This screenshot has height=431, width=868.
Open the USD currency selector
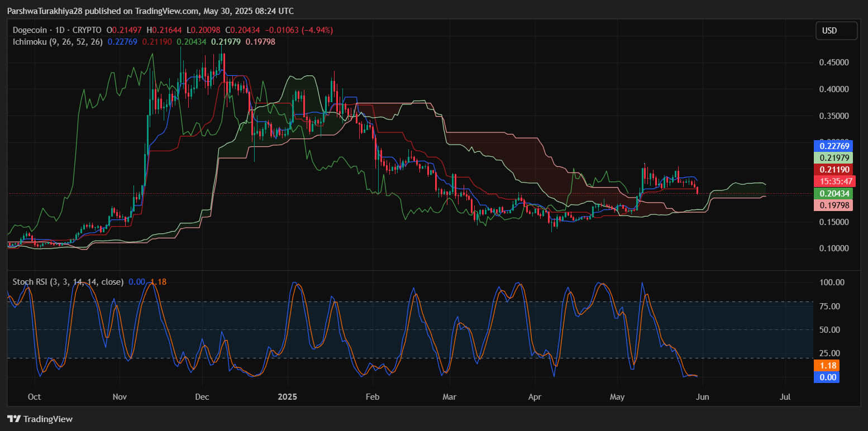836,31
